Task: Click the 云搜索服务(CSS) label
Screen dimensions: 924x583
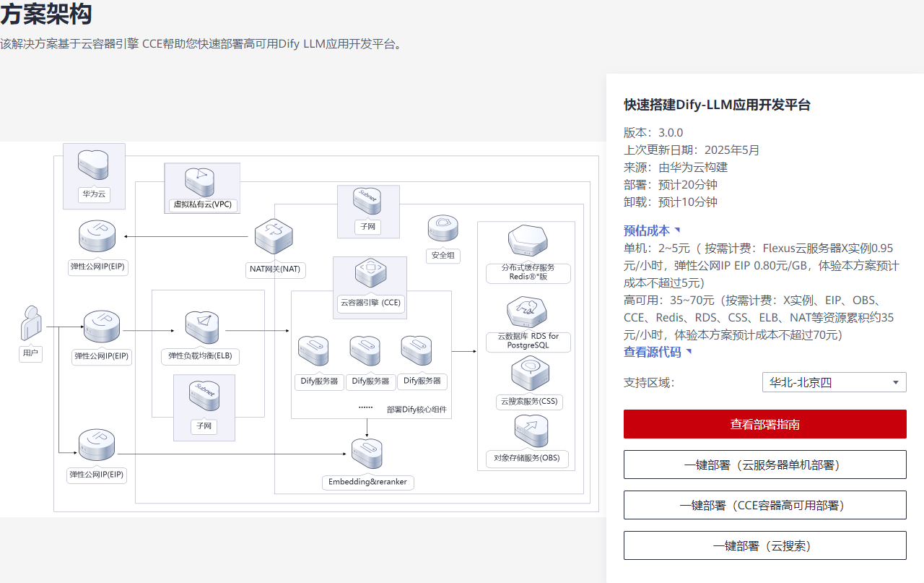Action: tap(529, 402)
